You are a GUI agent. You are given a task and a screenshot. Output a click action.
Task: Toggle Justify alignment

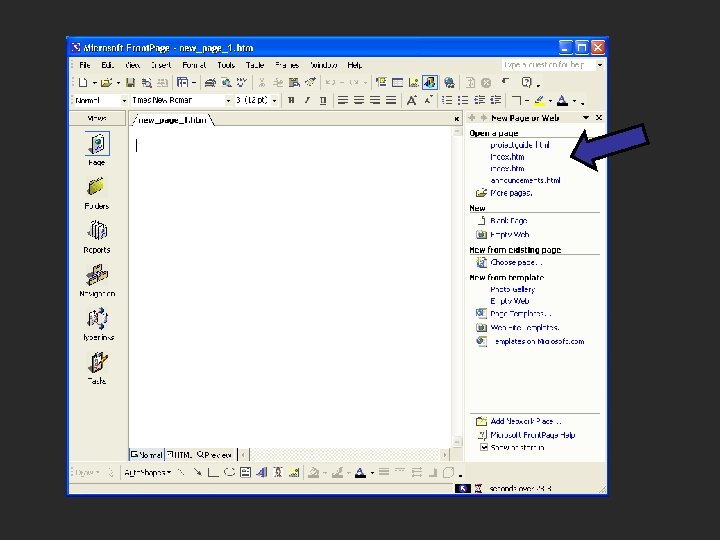tap(391, 100)
